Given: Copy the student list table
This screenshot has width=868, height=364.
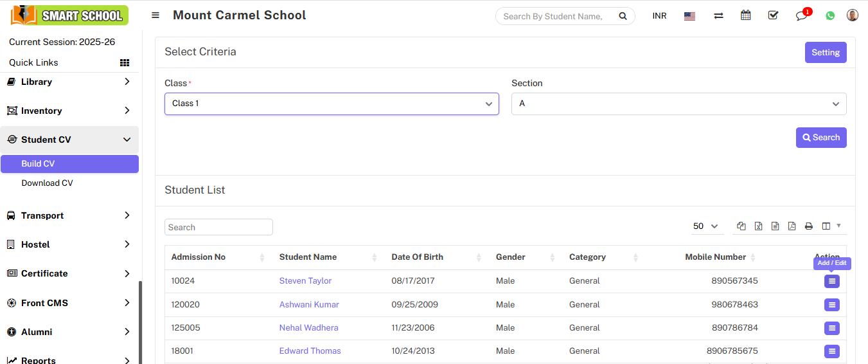Looking at the screenshot, I should pos(741,226).
